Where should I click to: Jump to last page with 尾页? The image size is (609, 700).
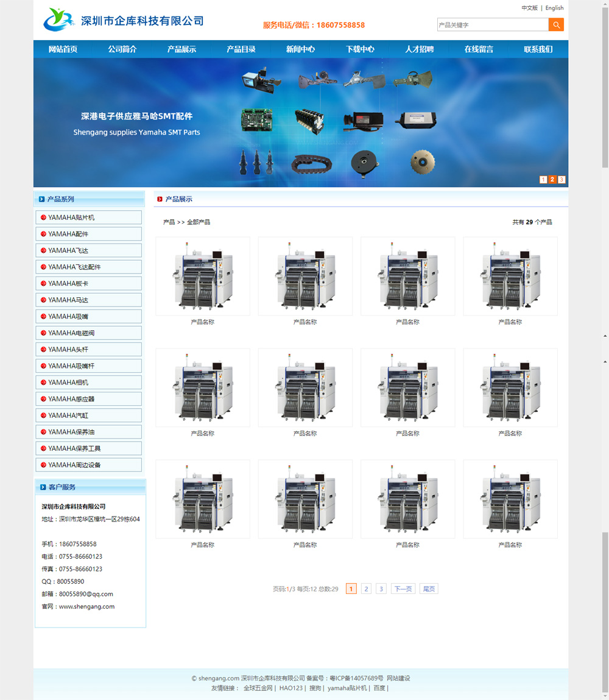click(429, 589)
